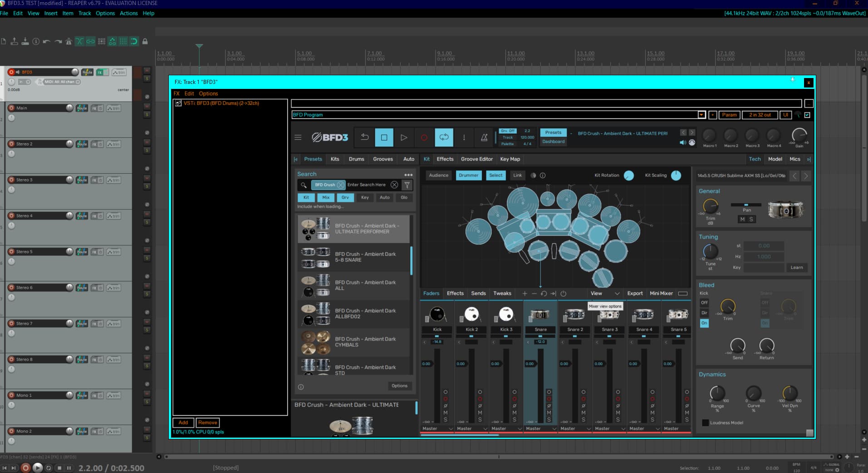The image size is (868, 473).
Task: Adjust the Vel Dyn dynamics knob
Action: pos(790,393)
